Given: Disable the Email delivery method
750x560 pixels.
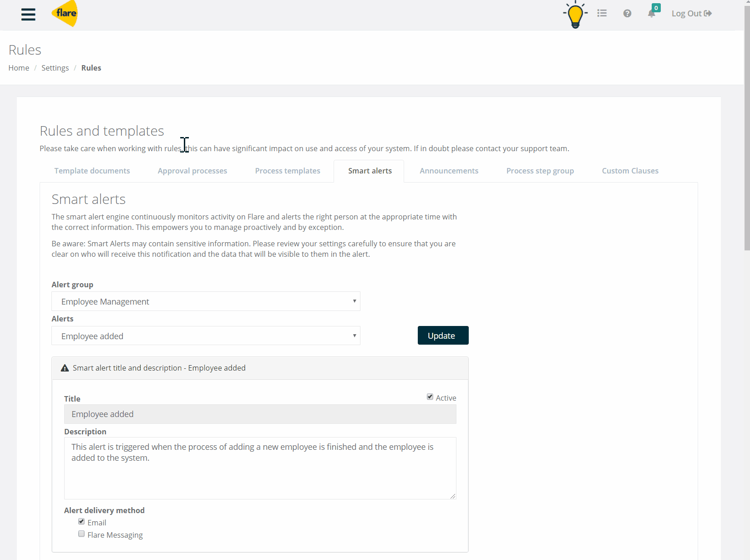Looking at the screenshot, I should tap(81, 521).
